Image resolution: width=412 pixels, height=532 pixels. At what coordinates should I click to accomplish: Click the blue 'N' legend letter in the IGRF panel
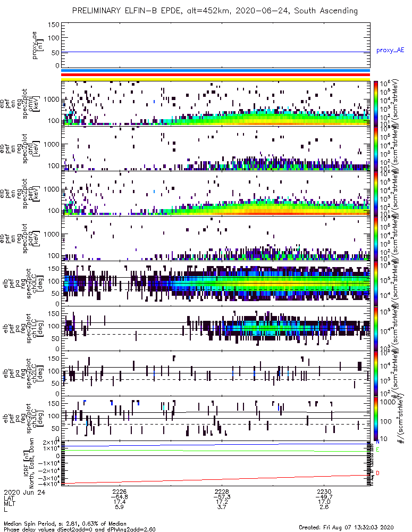378,442
